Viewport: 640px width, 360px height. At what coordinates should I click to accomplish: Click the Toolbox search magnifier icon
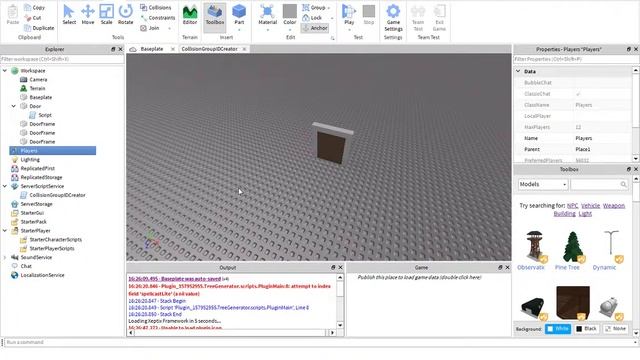pyautogui.click(x=623, y=184)
